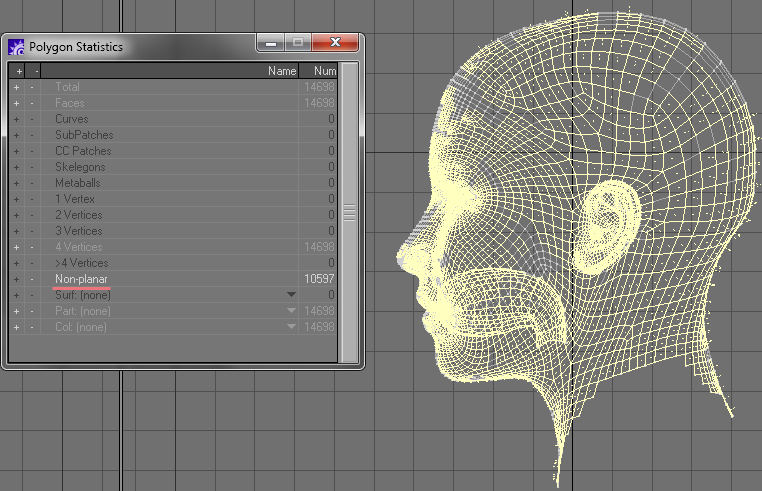
Task: Open the Col: (none) dropdown arrow
Action: [291, 327]
